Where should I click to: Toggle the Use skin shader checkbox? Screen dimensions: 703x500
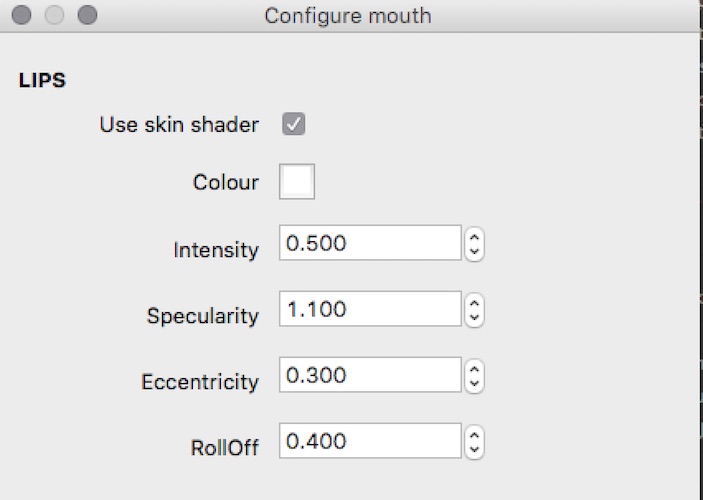click(x=294, y=125)
